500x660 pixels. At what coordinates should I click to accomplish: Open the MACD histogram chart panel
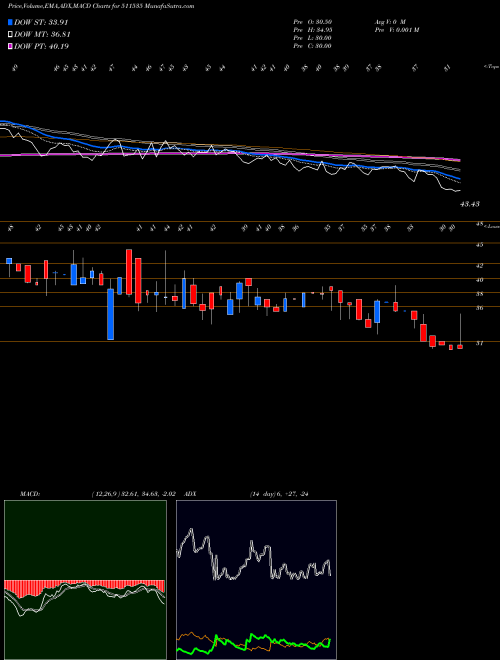tap(85, 580)
